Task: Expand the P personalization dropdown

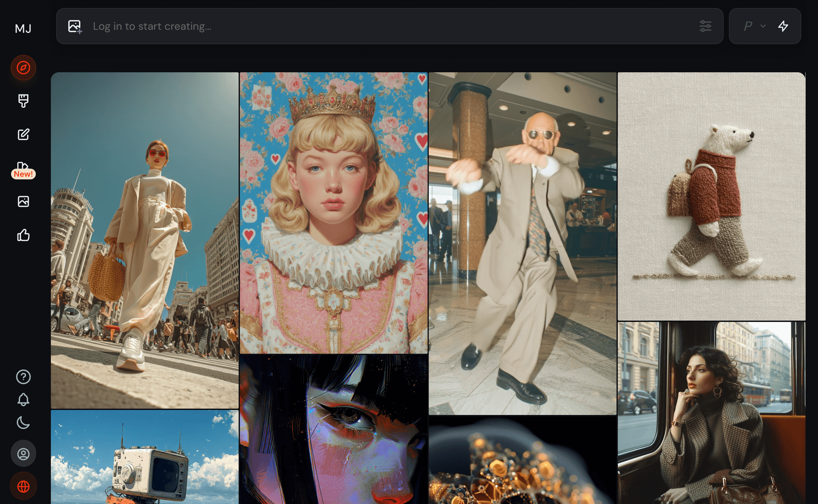Action: (x=755, y=26)
